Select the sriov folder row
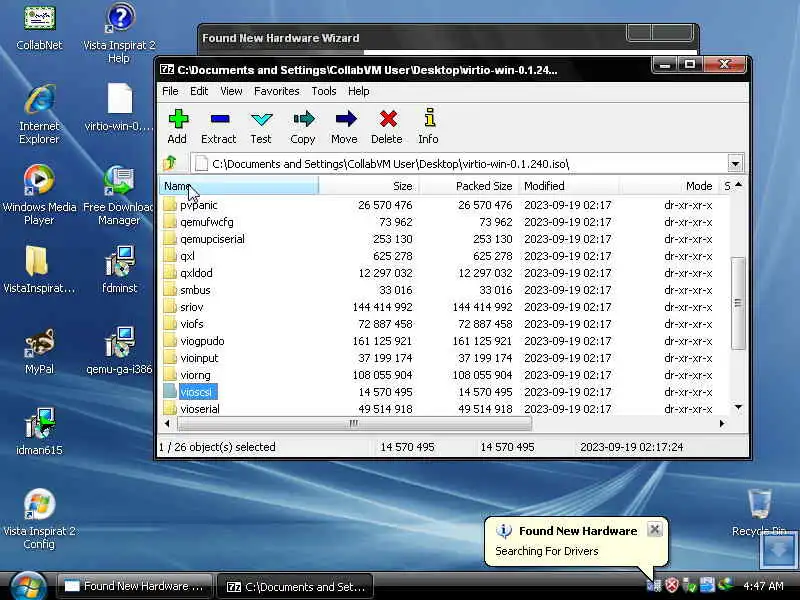The image size is (800, 600). (444, 307)
